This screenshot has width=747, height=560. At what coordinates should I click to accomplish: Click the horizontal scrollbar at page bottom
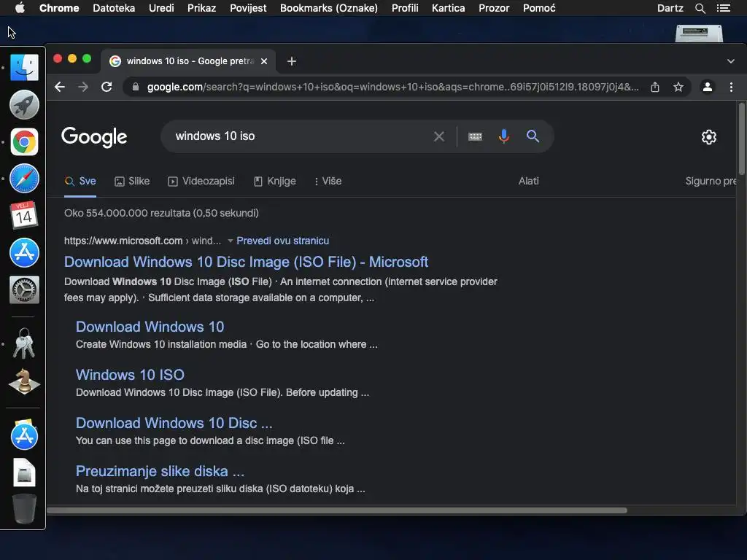pos(337,510)
